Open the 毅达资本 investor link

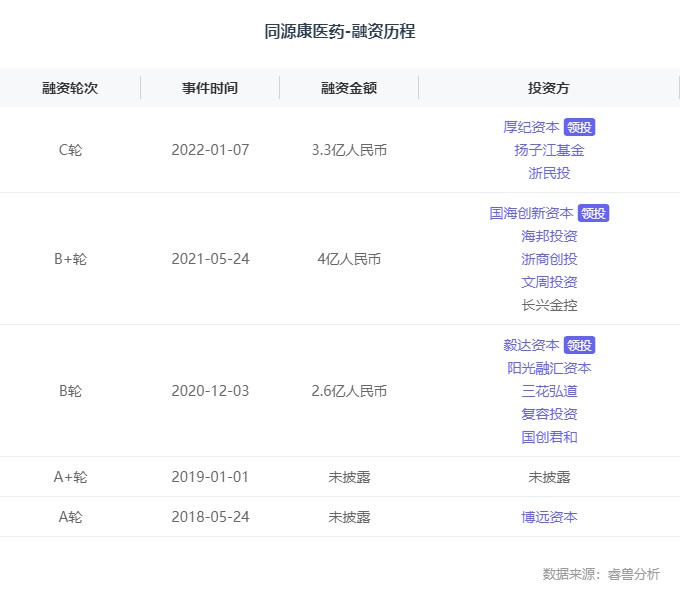pyautogui.click(x=531, y=345)
